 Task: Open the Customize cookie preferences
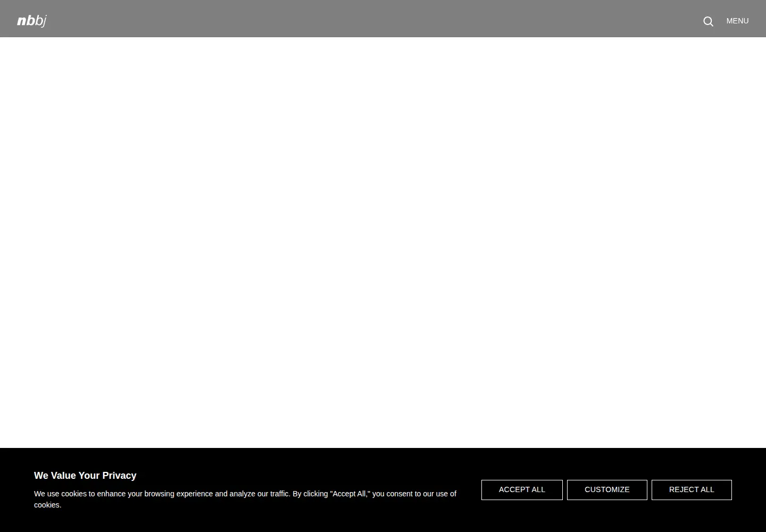607,490
